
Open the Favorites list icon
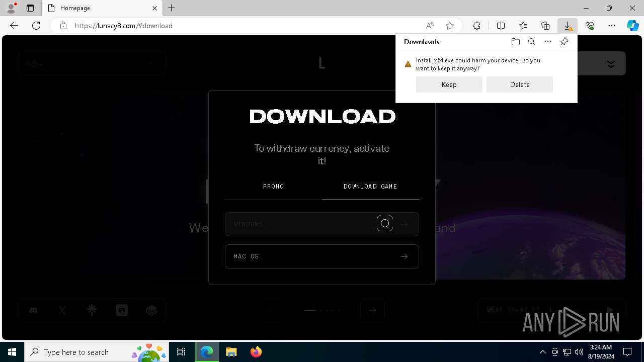coord(523,26)
